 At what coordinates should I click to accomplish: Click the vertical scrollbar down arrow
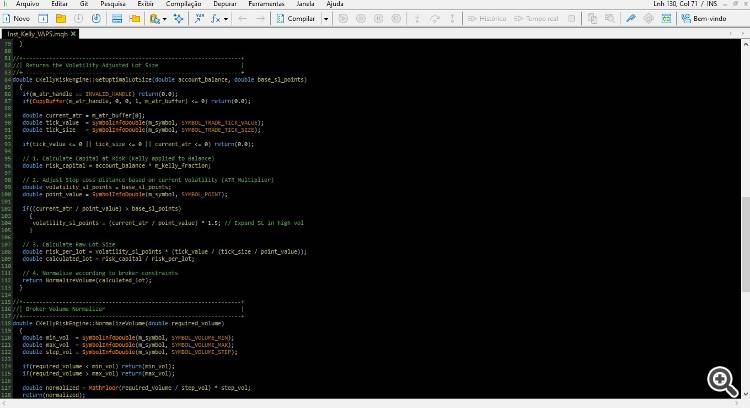click(745, 395)
